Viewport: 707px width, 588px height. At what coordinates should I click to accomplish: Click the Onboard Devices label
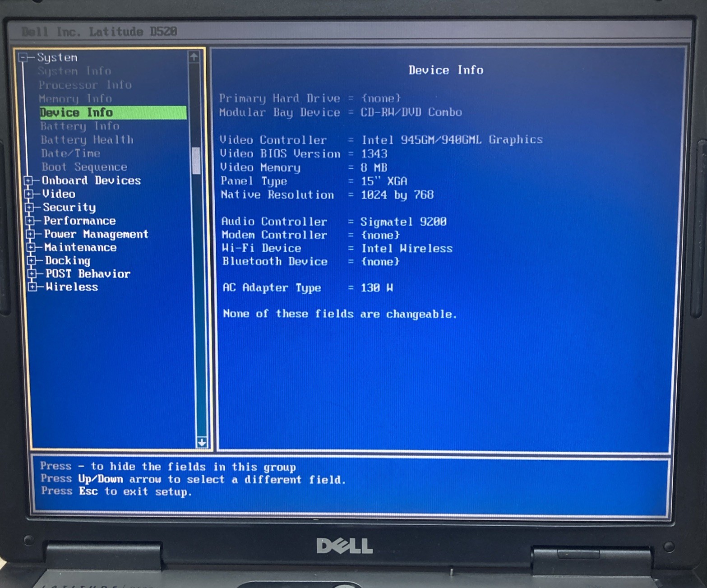coord(92,181)
